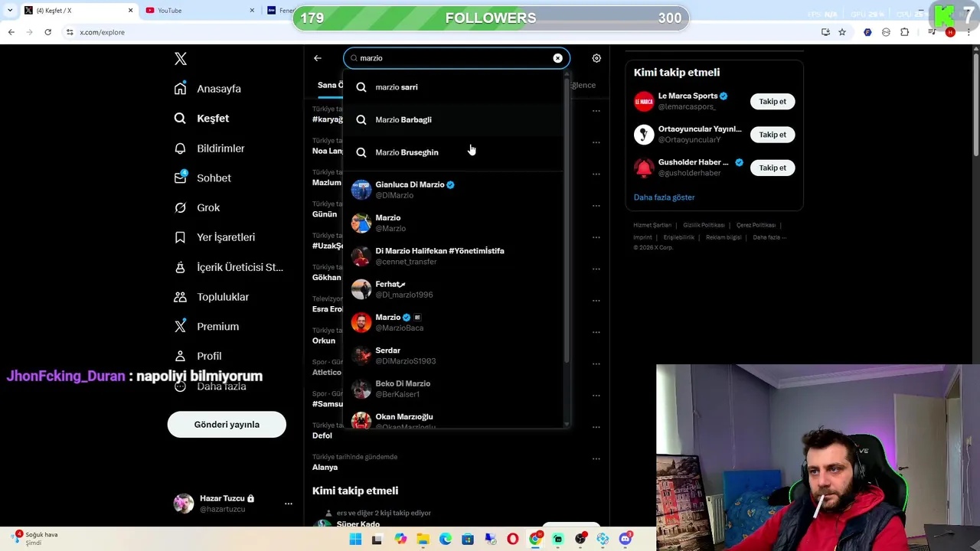Click the Gönderi yayınla button

pyautogui.click(x=227, y=425)
